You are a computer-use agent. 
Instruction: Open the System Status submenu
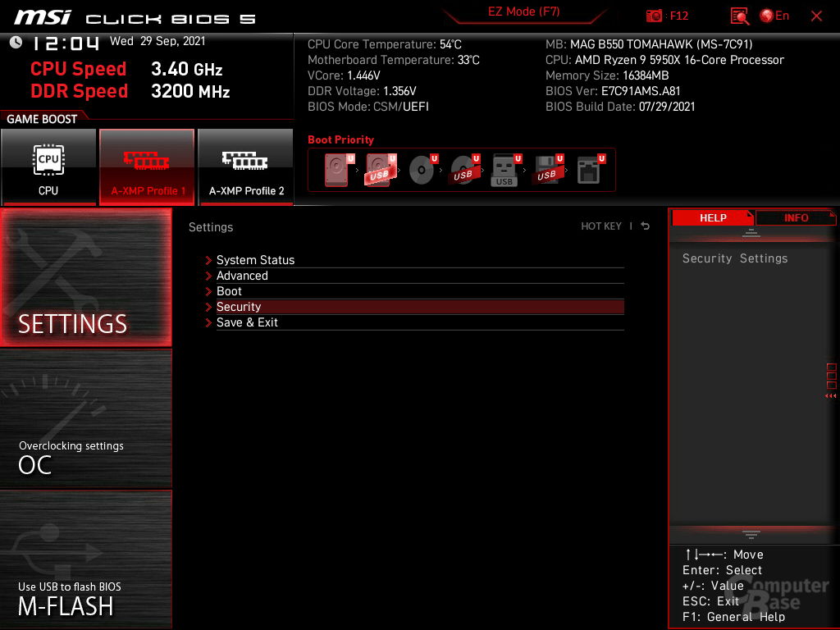tap(420, 260)
